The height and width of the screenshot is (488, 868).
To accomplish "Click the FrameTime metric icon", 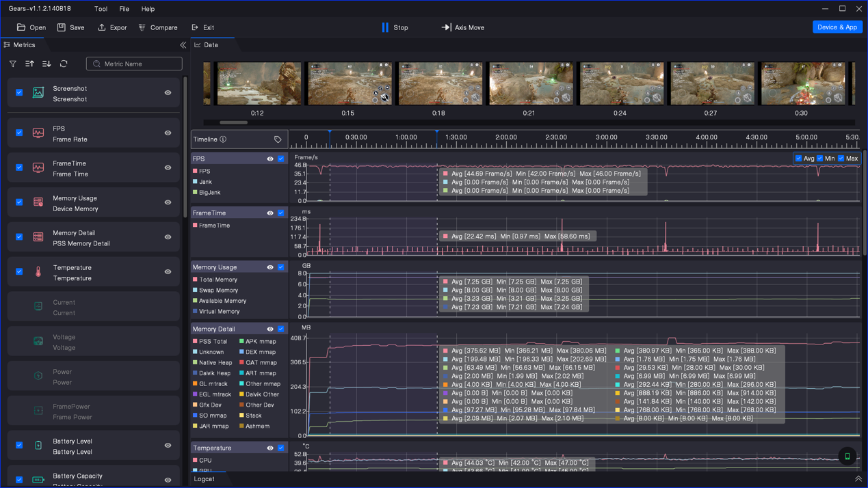I will (x=38, y=168).
